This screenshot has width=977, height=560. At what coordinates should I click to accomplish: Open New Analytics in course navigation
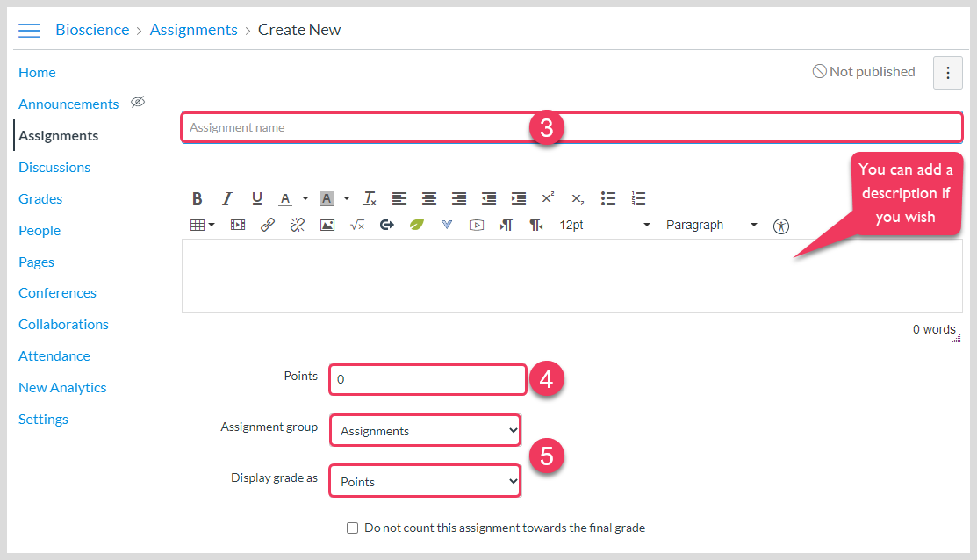coord(62,388)
